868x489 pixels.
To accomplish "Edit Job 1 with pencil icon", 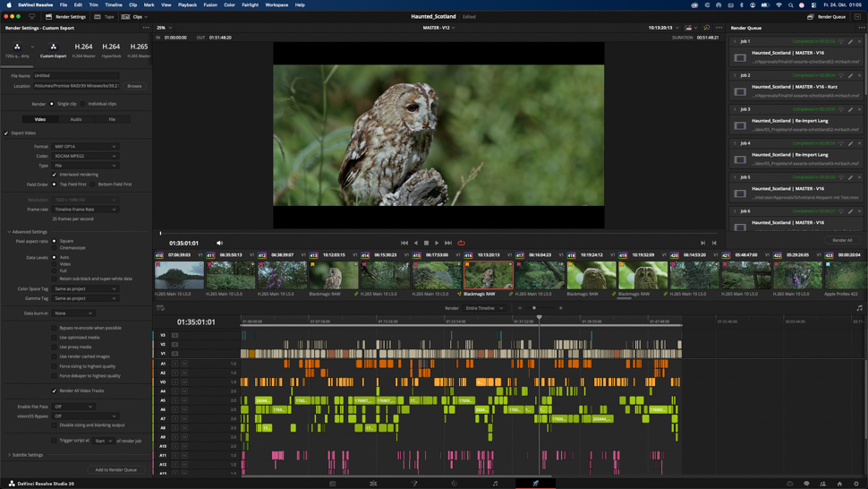I will pyautogui.click(x=850, y=41).
